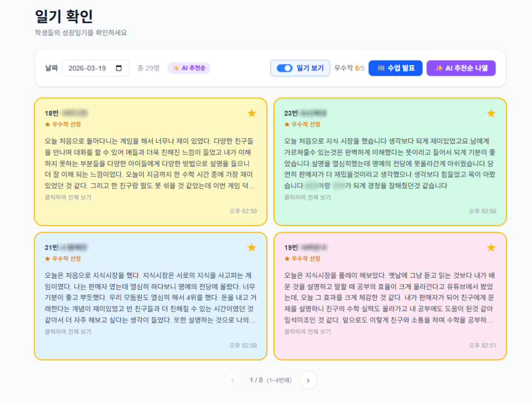Click the 우수작 5/5 counter
Viewport: 532px width, 404px height.
pyautogui.click(x=349, y=68)
